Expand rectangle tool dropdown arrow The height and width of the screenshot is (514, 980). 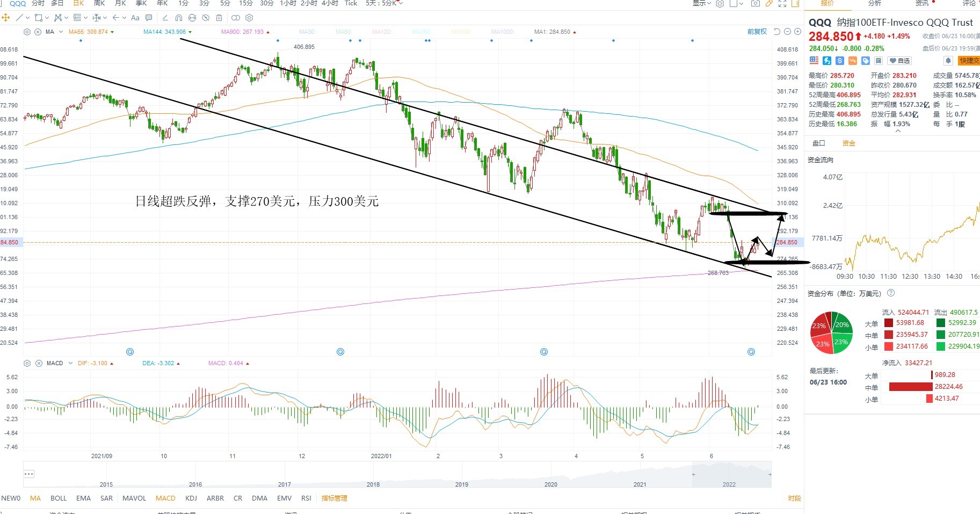point(47,18)
